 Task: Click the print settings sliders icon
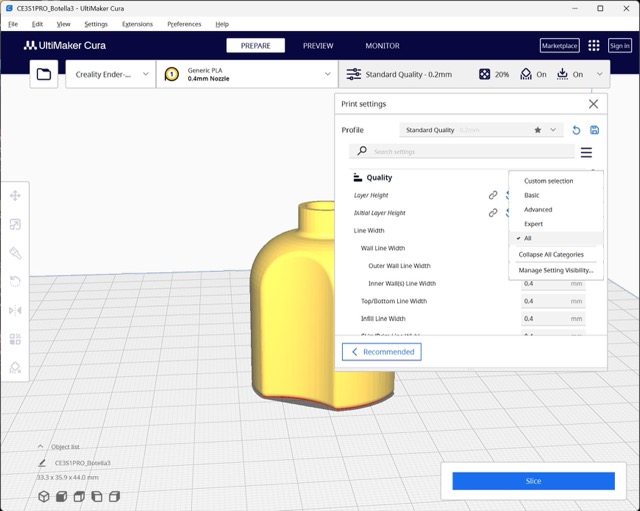(353, 74)
